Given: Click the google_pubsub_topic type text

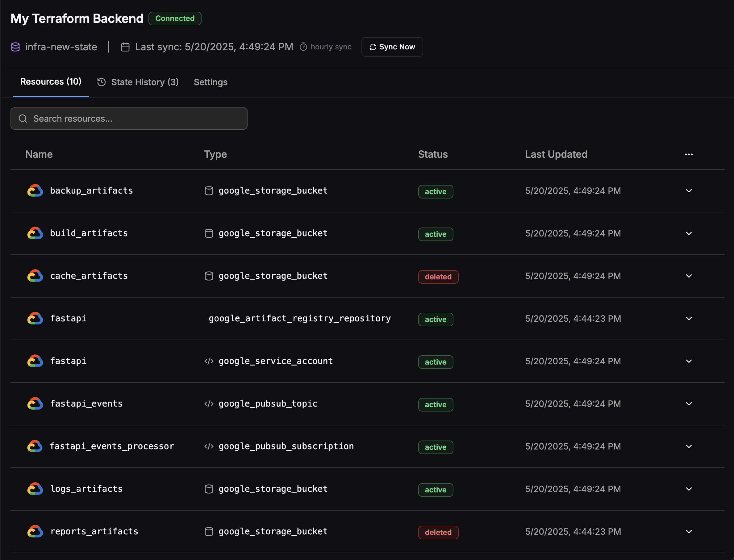Looking at the screenshot, I should coord(268,404).
